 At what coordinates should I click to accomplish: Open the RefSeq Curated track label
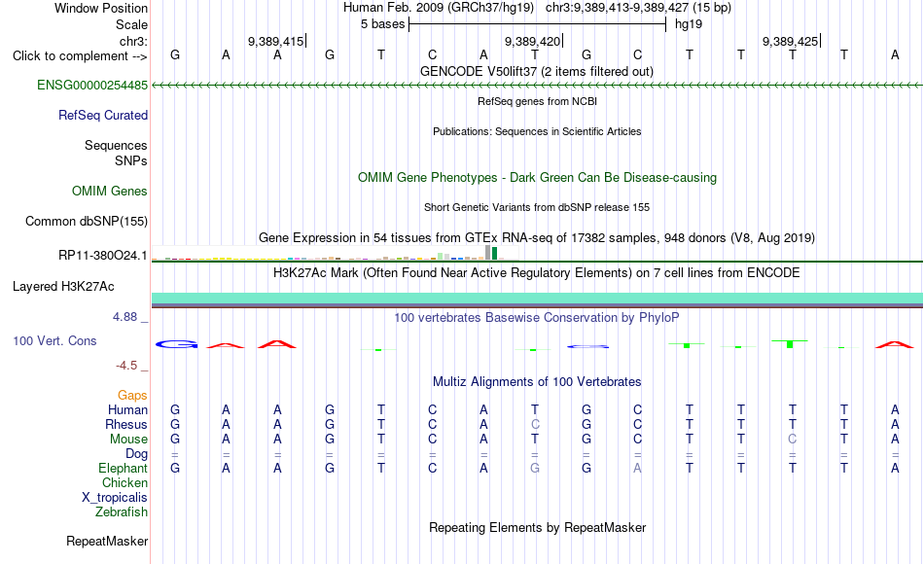102,115
